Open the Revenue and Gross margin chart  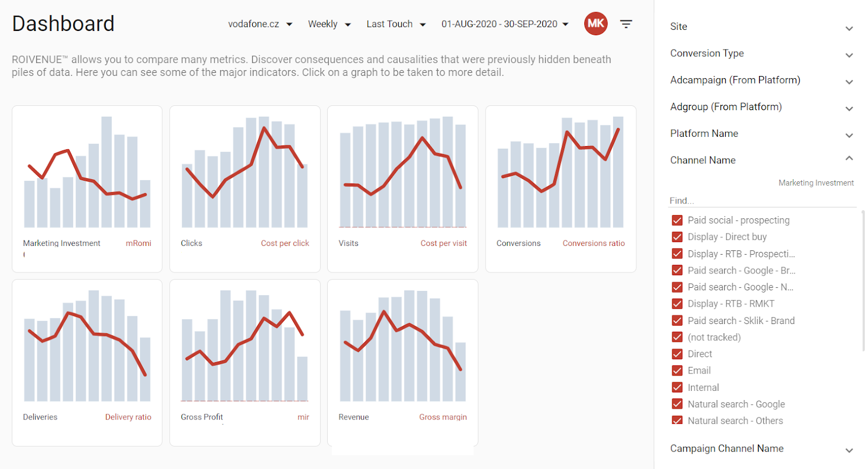point(403,363)
